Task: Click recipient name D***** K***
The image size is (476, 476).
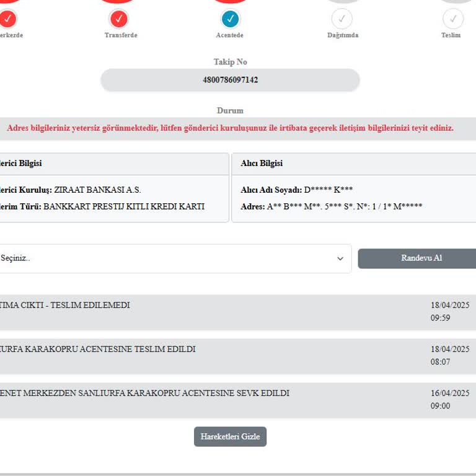Action: click(x=328, y=190)
